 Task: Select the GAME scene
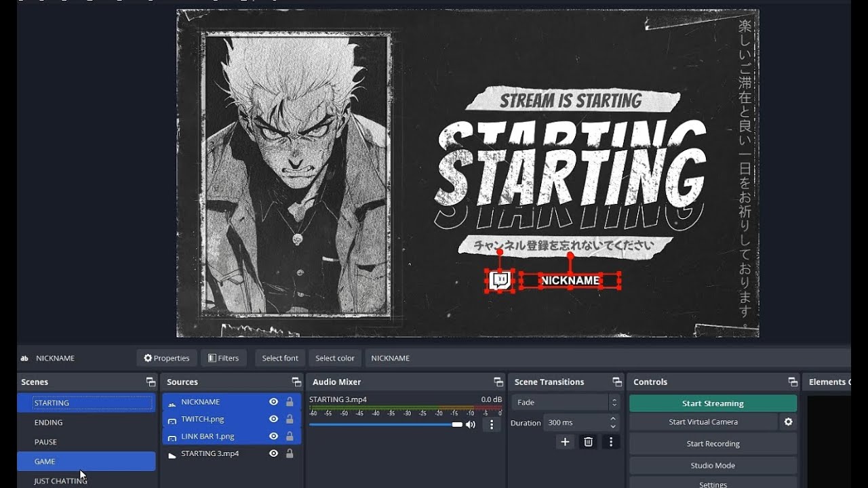pyautogui.click(x=86, y=462)
